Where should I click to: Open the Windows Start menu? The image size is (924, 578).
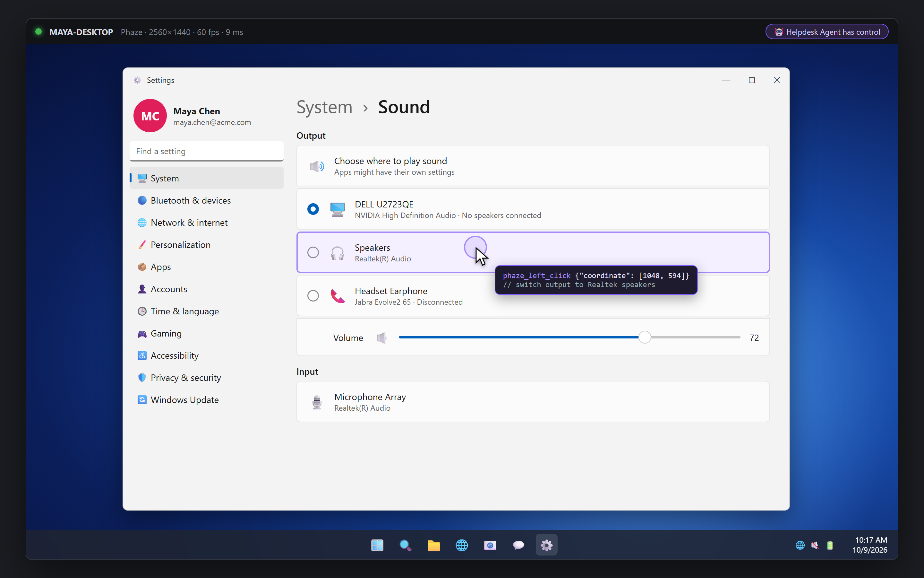coord(377,545)
